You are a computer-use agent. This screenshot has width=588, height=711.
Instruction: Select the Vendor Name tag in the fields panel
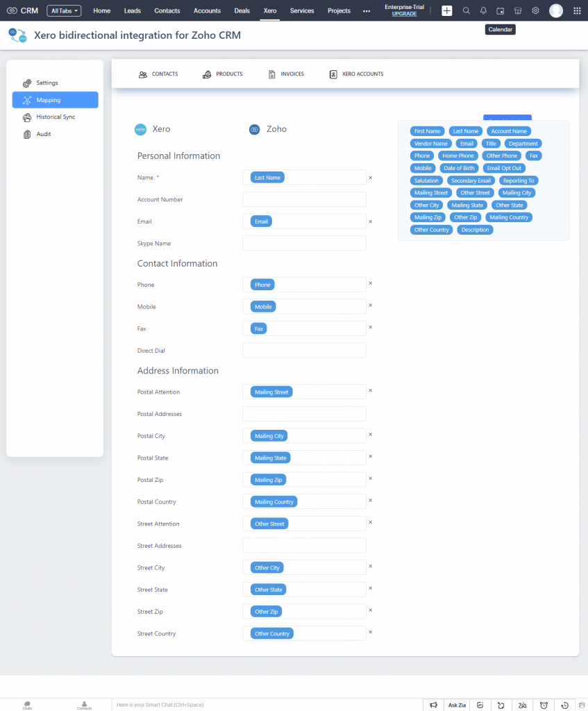pyautogui.click(x=430, y=144)
